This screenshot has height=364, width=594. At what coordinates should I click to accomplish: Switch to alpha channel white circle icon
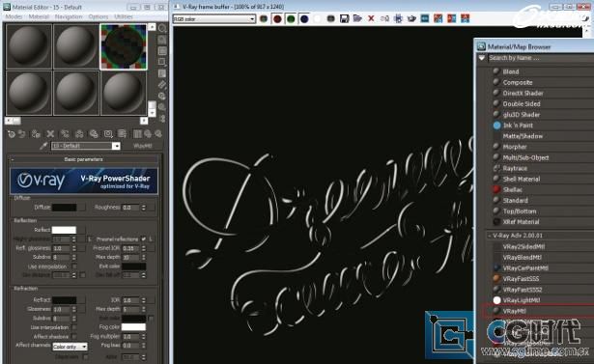pos(318,18)
